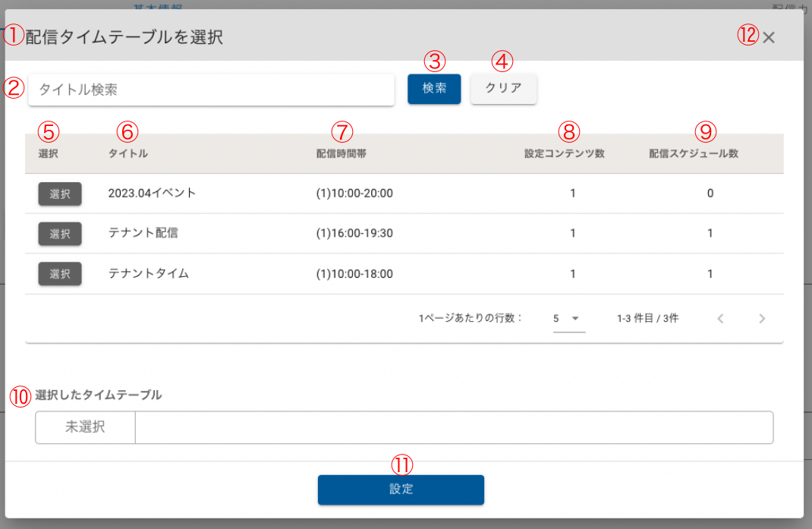Click the タイトル検索 search field
This screenshot has height=529, width=812.
pyautogui.click(x=211, y=90)
